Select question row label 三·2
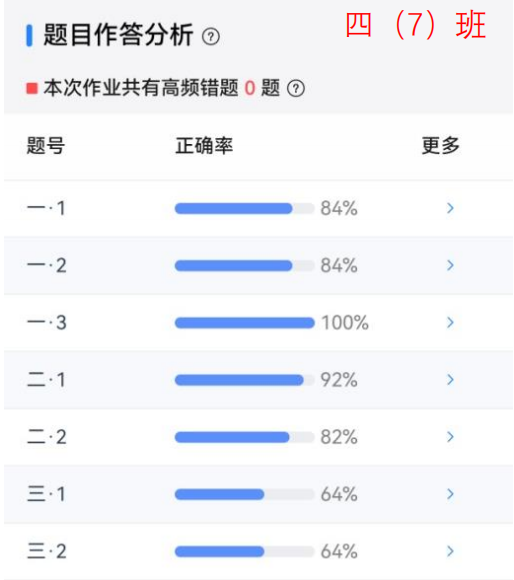The width and height of the screenshot is (514, 580). coord(47,551)
